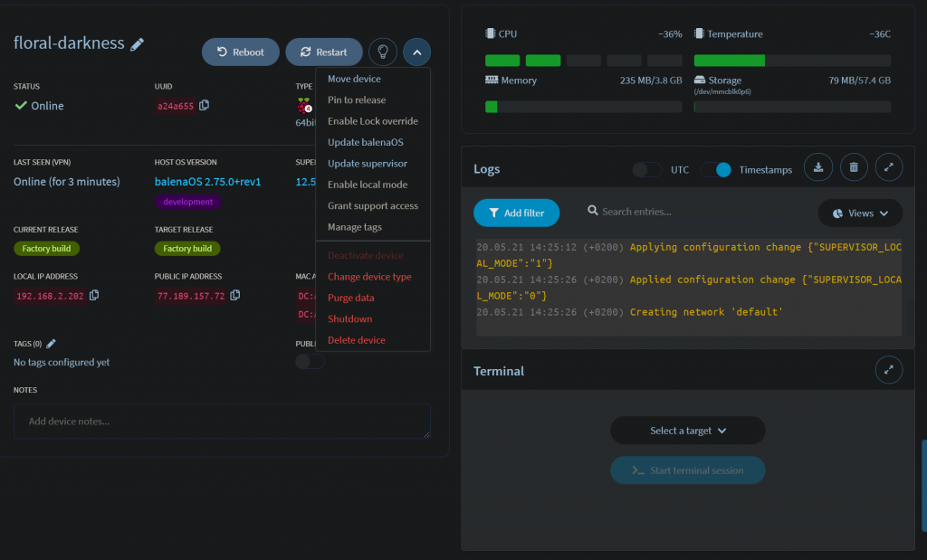Copy public IP address 77.189.157.72
This screenshot has width=927, height=560.
coord(235,295)
